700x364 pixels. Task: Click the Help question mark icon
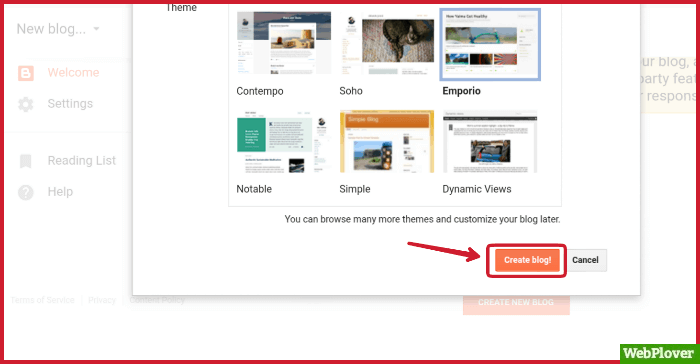point(25,192)
